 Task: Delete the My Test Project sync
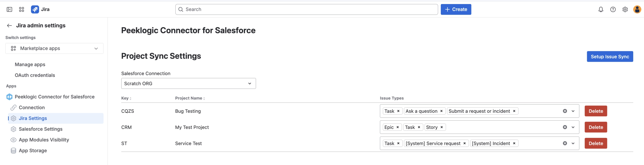click(596, 127)
